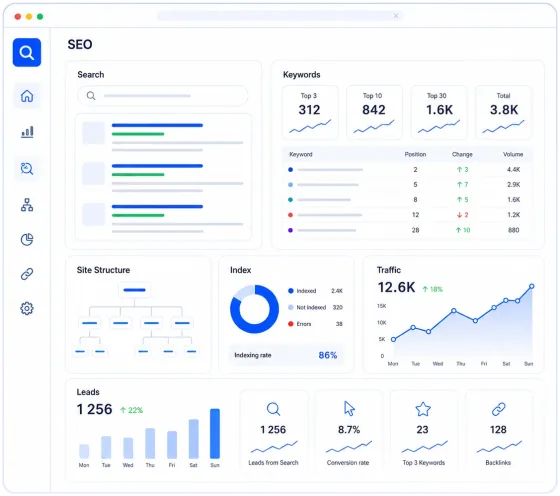Click the blue search logo icon
The width and height of the screenshot is (560, 496).
(27, 52)
